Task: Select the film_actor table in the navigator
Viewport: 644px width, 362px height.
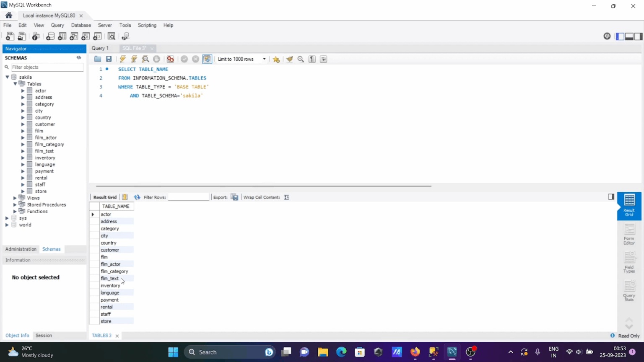Action: 46,137
